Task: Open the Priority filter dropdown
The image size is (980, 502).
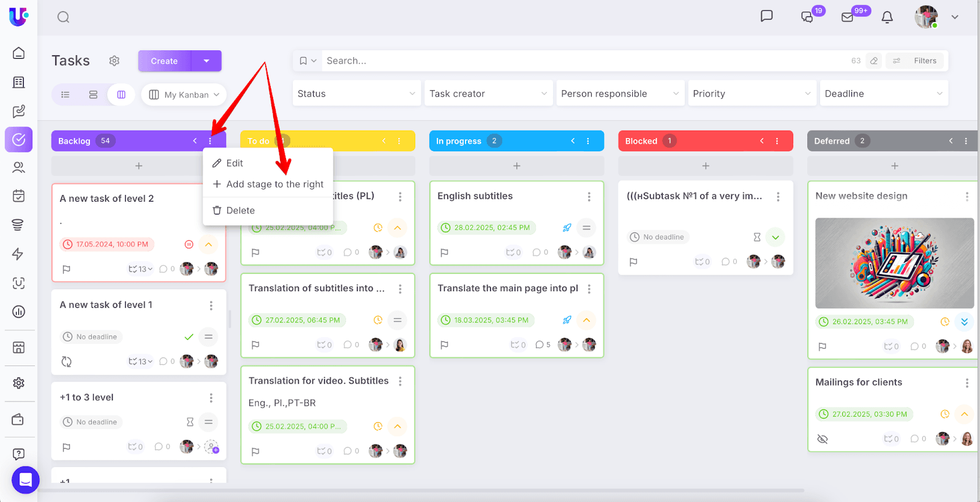Action: click(x=752, y=94)
